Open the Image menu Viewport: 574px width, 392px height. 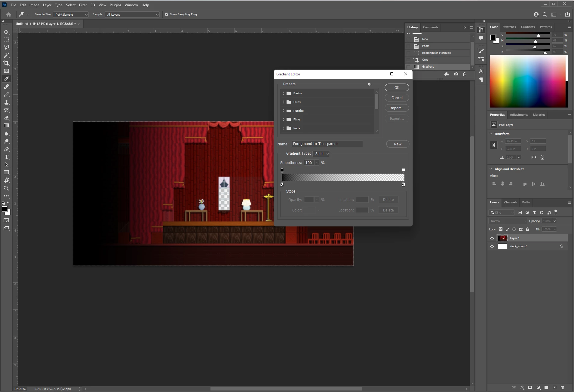pyautogui.click(x=34, y=5)
